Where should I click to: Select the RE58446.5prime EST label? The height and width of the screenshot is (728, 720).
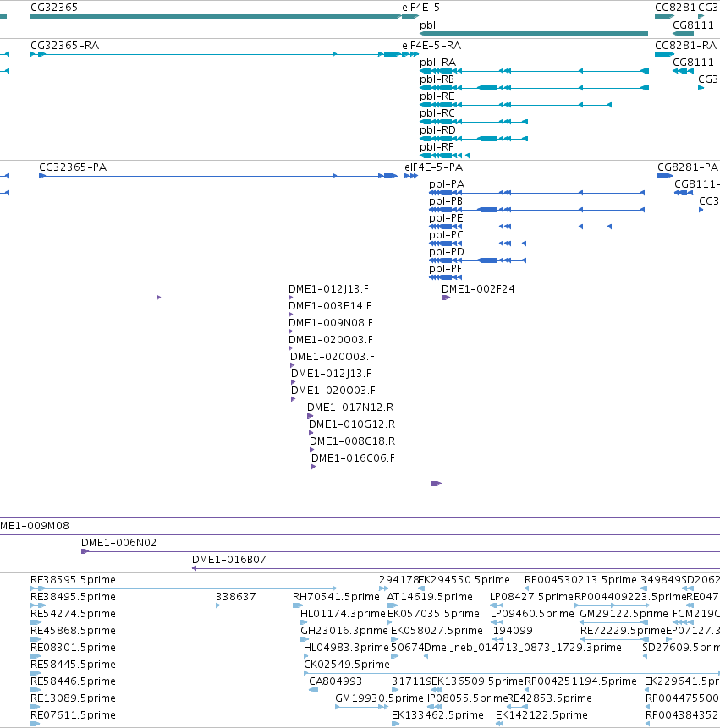pyautogui.click(x=73, y=681)
